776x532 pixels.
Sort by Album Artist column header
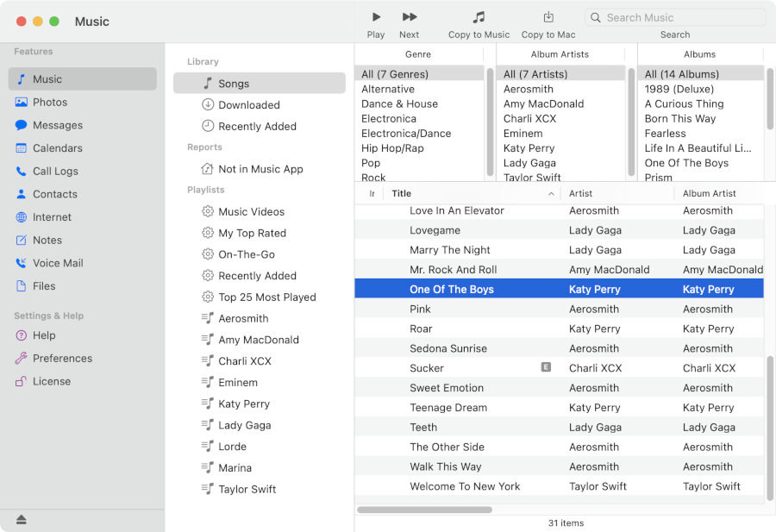point(718,193)
